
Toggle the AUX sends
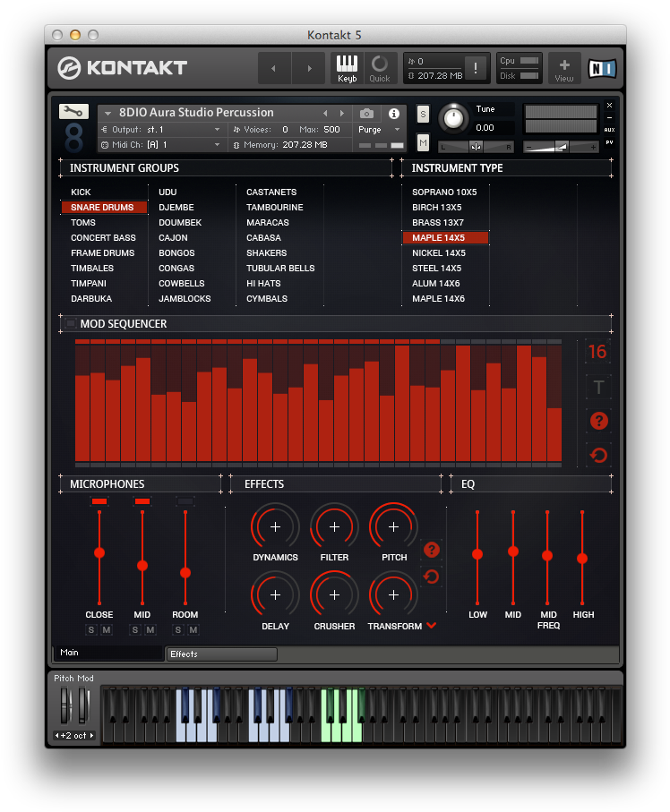[x=609, y=130]
